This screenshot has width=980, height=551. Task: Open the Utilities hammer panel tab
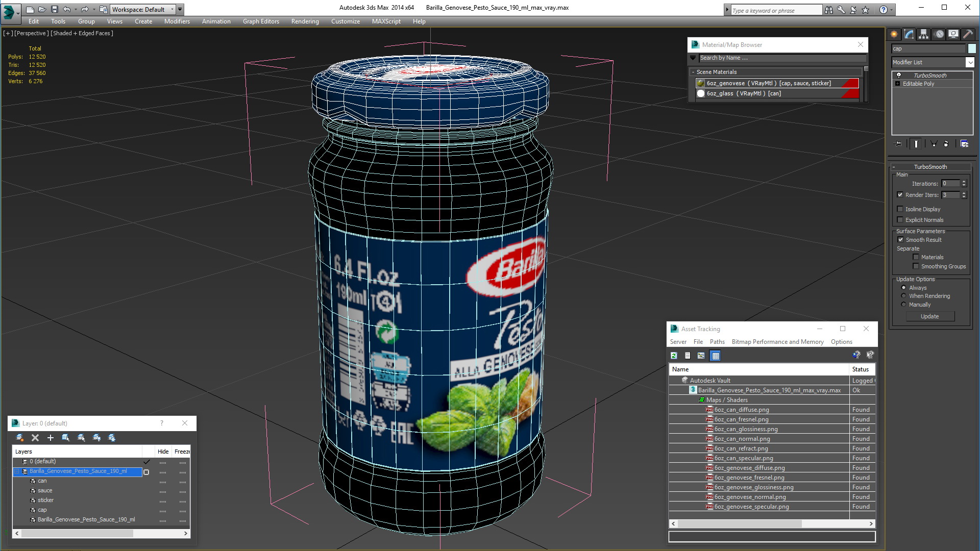click(x=968, y=34)
